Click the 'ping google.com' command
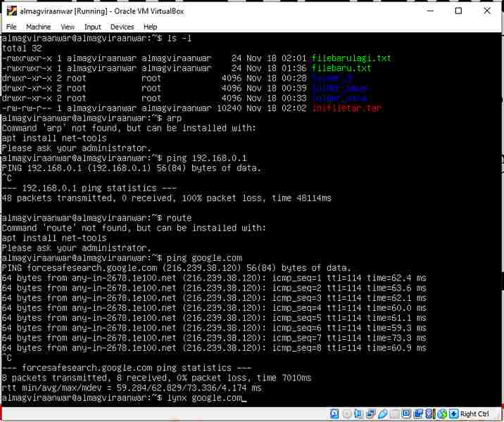The height and width of the screenshot is (422, 504). (x=204, y=258)
